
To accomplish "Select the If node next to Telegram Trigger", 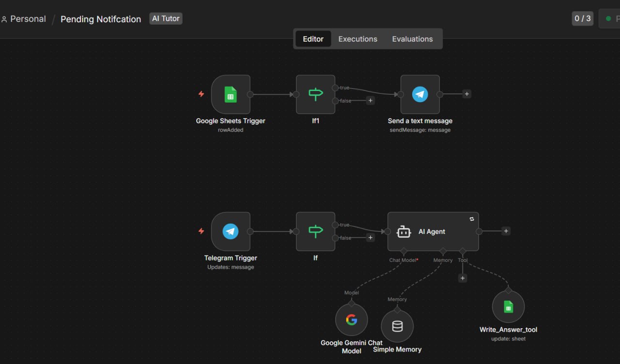I will point(315,231).
